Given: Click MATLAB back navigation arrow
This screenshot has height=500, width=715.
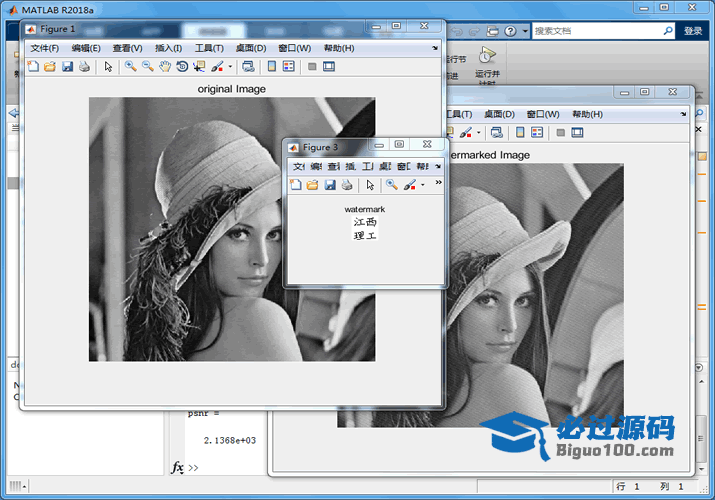Looking at the screenshot, I should (x=14, y=113).
